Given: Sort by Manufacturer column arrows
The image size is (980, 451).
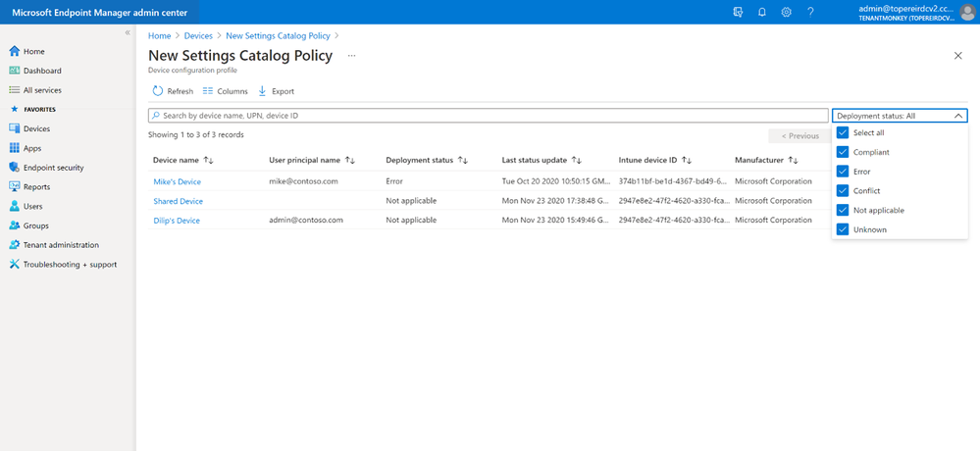Looking at the screenshot, I should (x=794, y=161).
